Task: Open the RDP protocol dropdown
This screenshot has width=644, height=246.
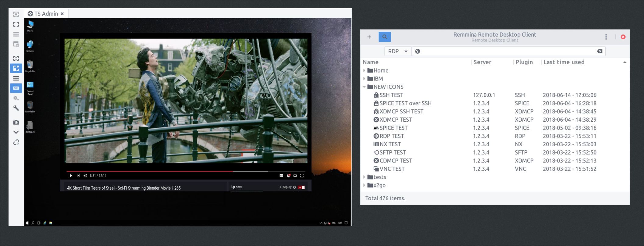Action: tap(398, 51)
